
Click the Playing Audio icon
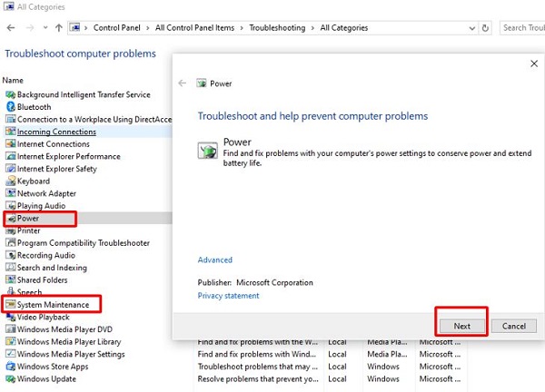(x=11, y=206)
